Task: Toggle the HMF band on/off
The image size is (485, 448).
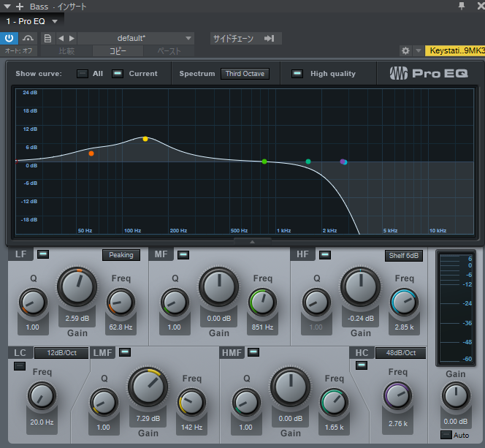Action: [x=253, y=352]
